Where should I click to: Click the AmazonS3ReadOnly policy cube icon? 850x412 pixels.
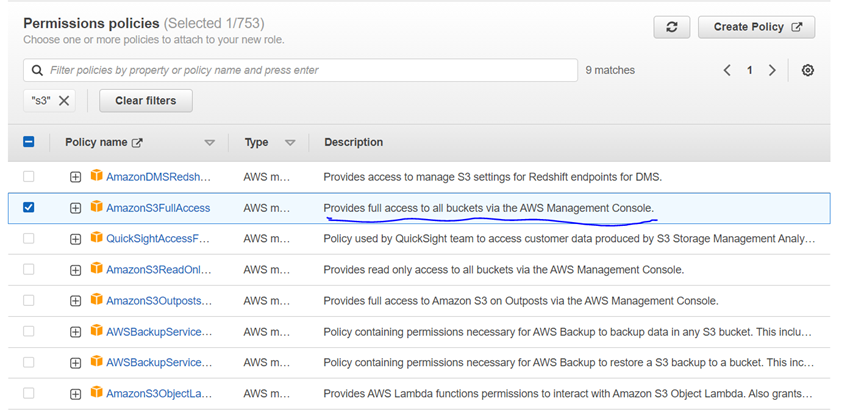click(x=97, y=269)
